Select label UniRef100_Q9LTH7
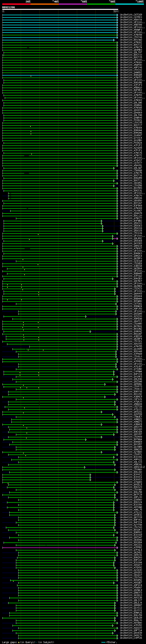 click(x=131, y=53)
